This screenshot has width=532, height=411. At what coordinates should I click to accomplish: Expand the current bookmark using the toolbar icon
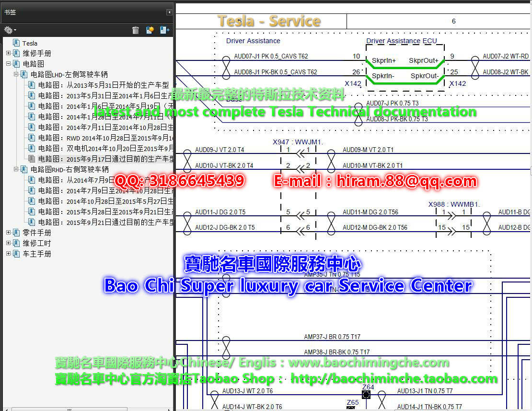[164, 30]
